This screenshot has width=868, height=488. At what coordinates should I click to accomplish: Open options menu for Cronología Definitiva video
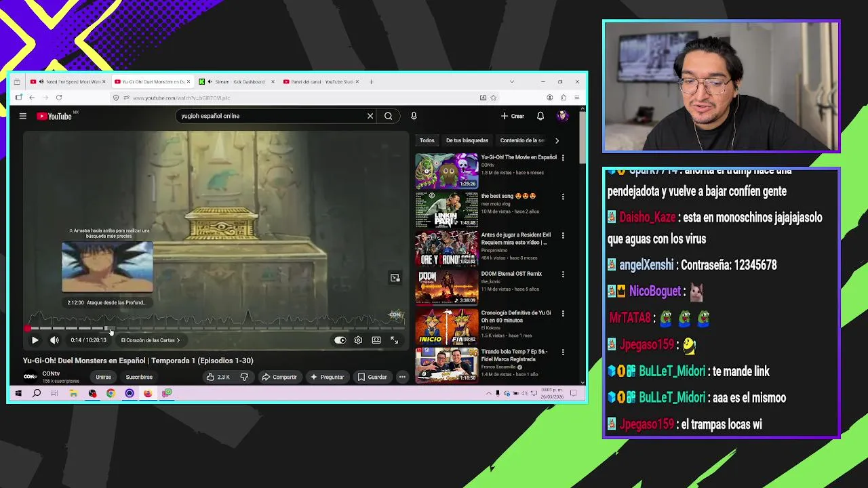563,314
